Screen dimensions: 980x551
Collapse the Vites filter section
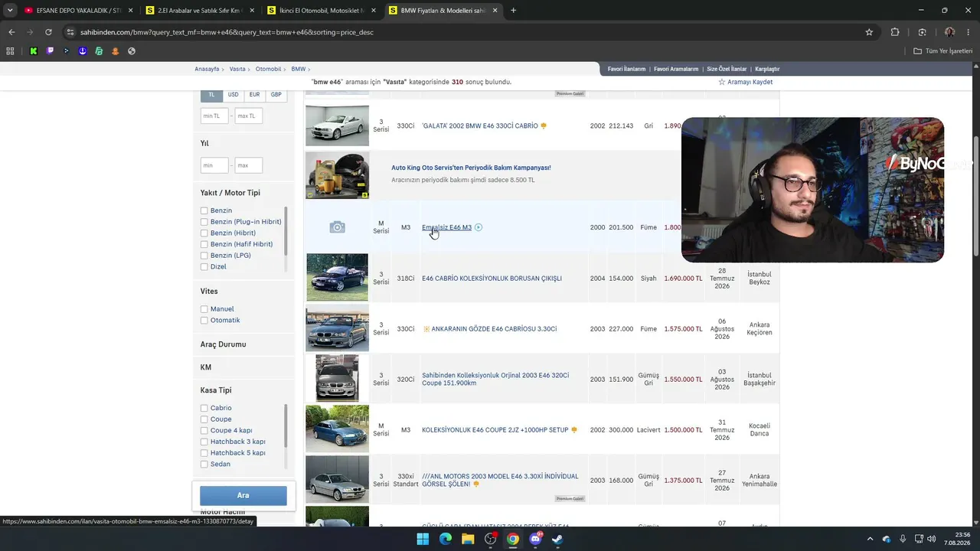tap(209, 292)
